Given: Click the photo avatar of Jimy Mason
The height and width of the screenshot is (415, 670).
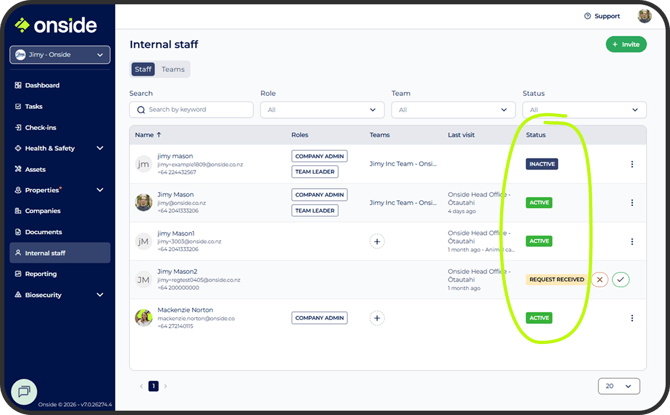Looking at the screenshot, I should coord(144,203).
